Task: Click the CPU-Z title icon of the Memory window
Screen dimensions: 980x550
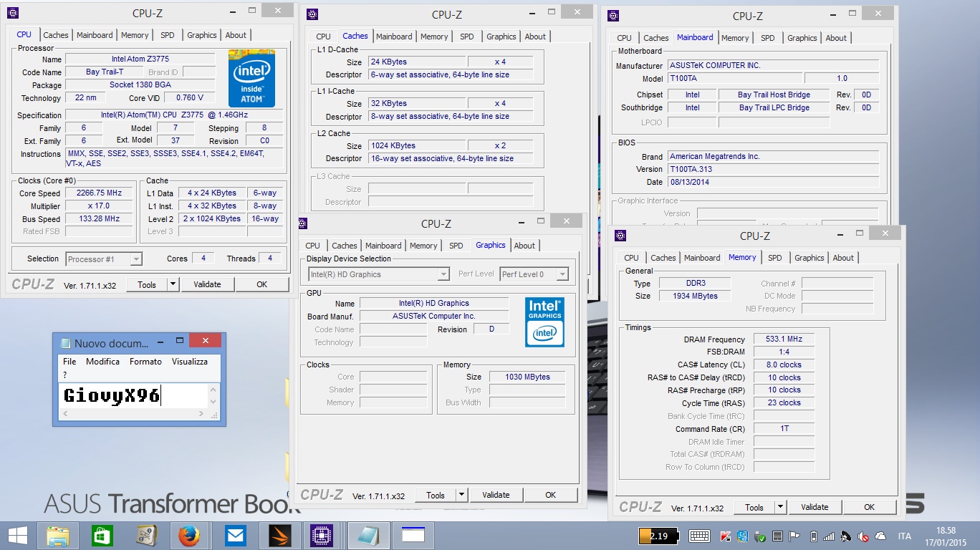Action: tap(620, 236)
